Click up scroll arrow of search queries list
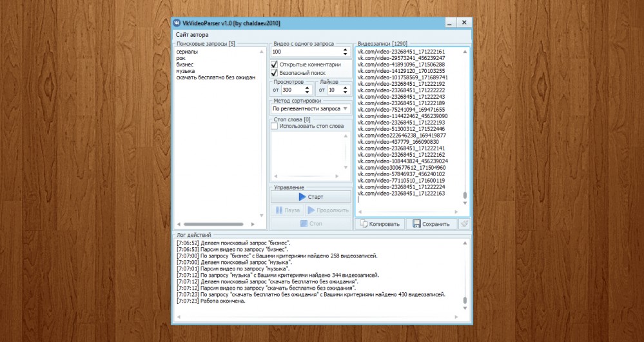This screenshot has width=644, height=342. point(262,52)
